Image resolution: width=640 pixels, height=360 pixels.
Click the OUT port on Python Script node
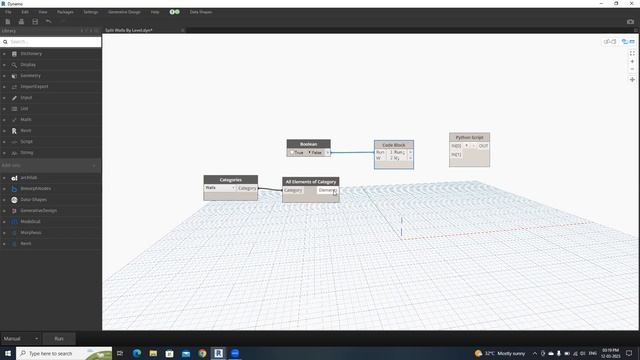click(x=483, y=146)
